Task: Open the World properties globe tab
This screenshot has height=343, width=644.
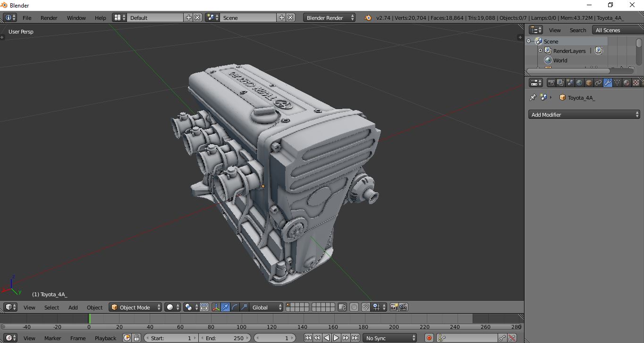Action: pos(579,83)
